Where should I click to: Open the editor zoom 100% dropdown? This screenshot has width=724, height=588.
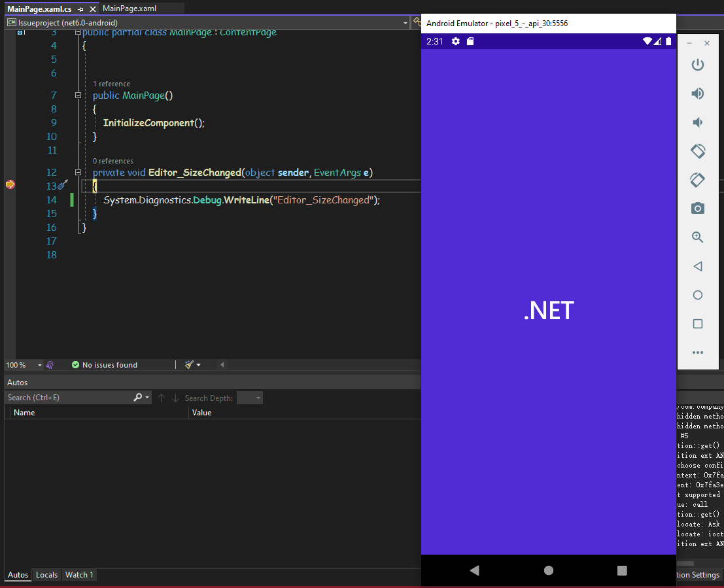pos(24,365)
